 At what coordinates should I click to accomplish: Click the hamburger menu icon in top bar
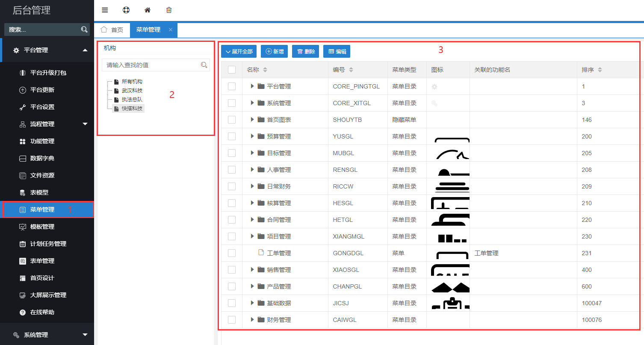click(105, 10)
